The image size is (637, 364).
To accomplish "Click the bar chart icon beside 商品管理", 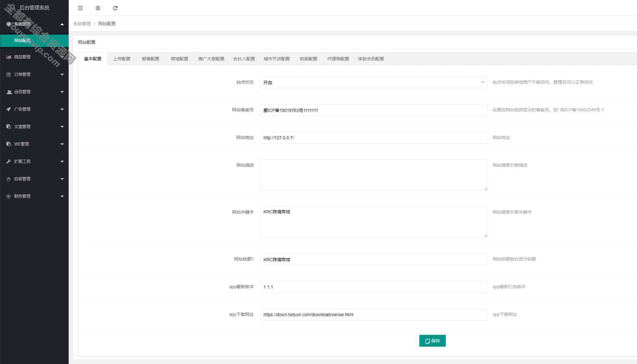I will pyautogui.click(x=9, y=57).
